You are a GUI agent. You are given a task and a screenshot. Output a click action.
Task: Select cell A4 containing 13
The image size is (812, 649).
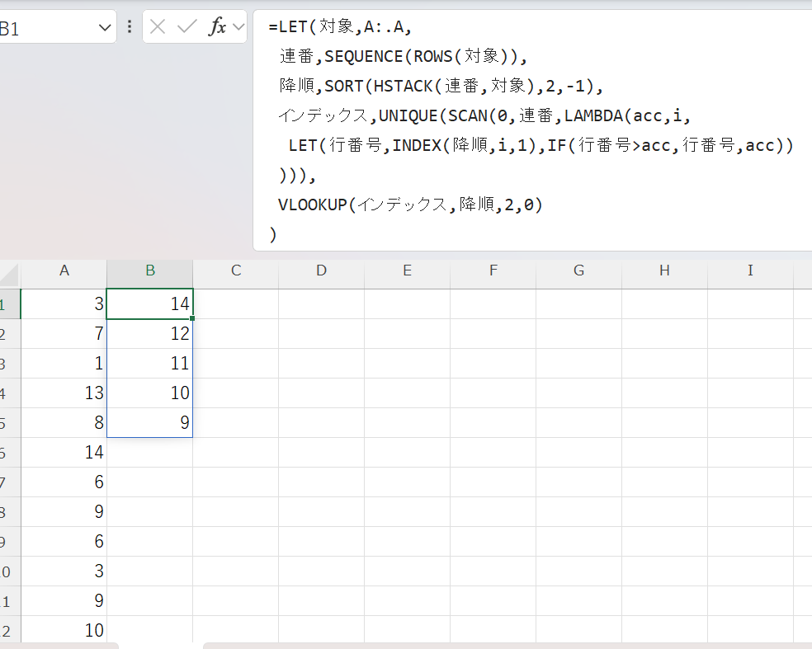click(x=64, y=393)
